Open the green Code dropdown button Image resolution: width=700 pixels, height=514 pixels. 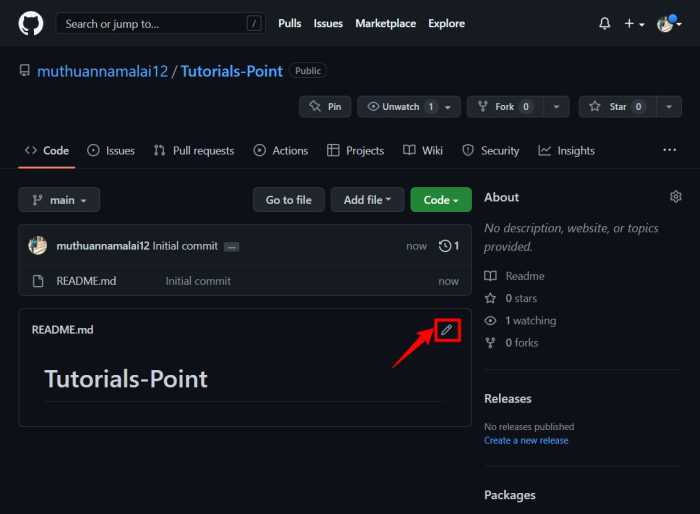tap(441, 200)
